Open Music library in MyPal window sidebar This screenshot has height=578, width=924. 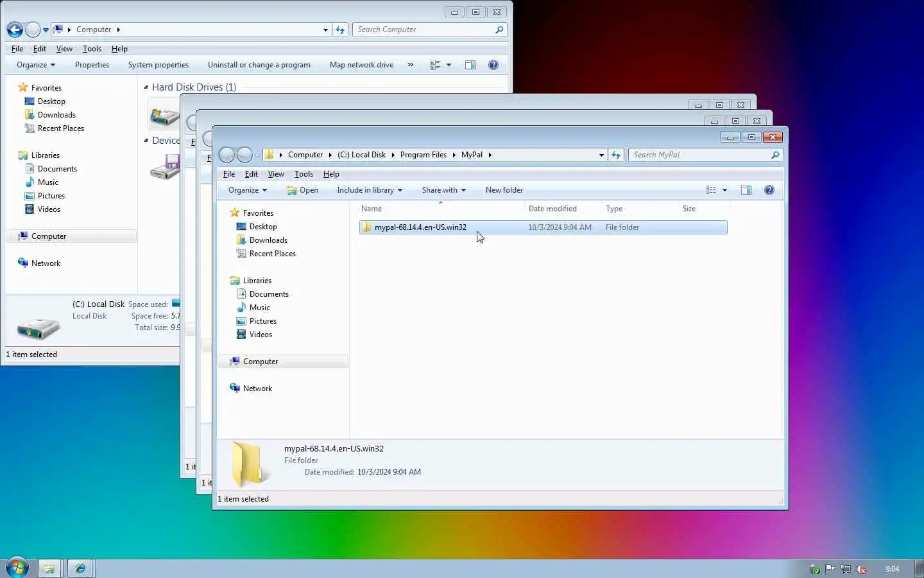click(259, 308)
